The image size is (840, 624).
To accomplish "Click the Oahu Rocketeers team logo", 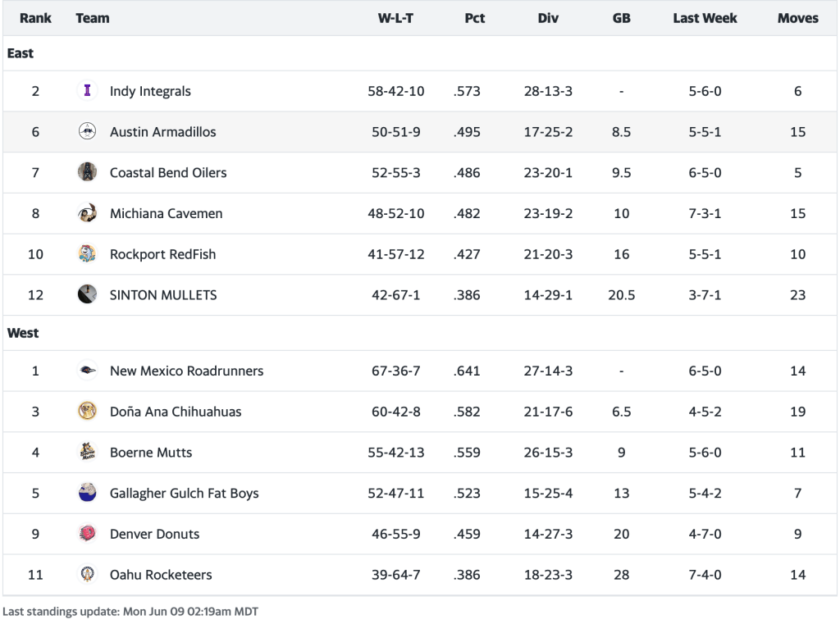I will coord(87,575).
